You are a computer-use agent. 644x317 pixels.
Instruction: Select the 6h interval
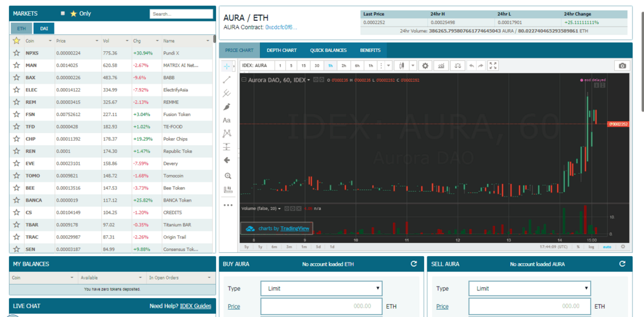click(x=357, y=66)
